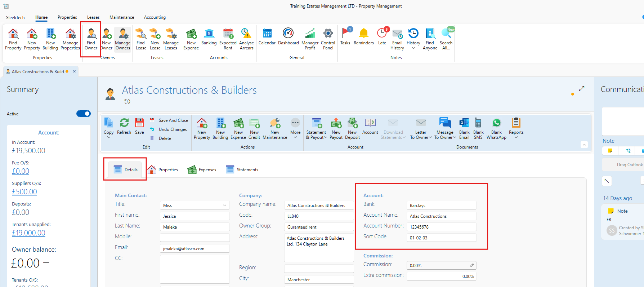
Task: Click the Sort Code field
Action: (442, 238)
